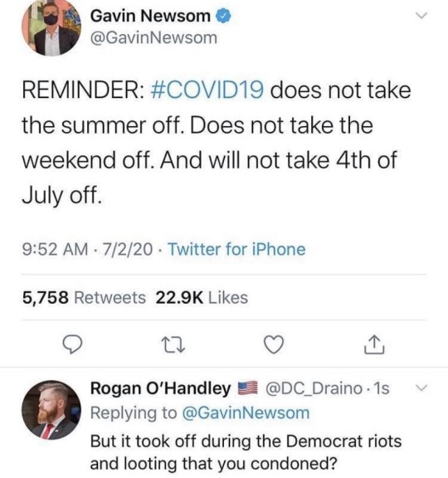Open the @GavinNewsom handle in the header
Viewport: 448px width, 478px height.
[x=154, y=38]
